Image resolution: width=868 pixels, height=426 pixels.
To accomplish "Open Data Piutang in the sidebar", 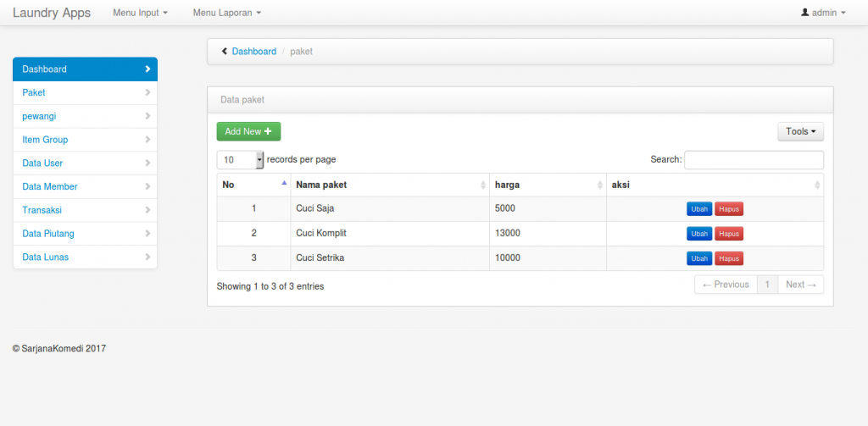I will click(86, 234).
